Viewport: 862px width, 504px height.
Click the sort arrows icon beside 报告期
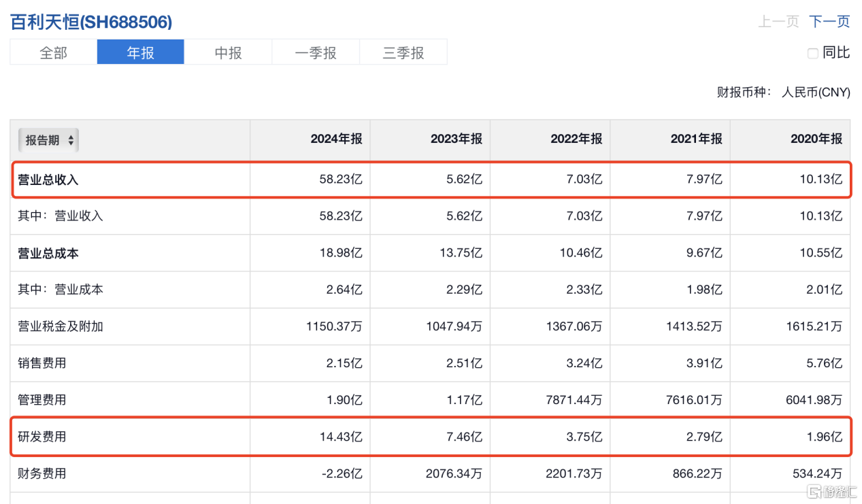click(x=71, y=141)
